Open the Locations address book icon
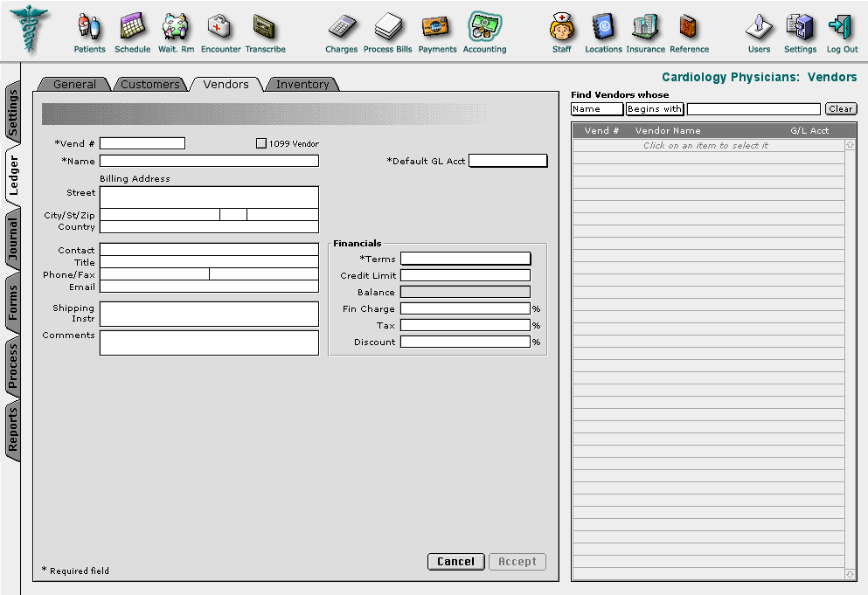Image resolution: width=868 pixels, height=595 pixels. point(603,26)
